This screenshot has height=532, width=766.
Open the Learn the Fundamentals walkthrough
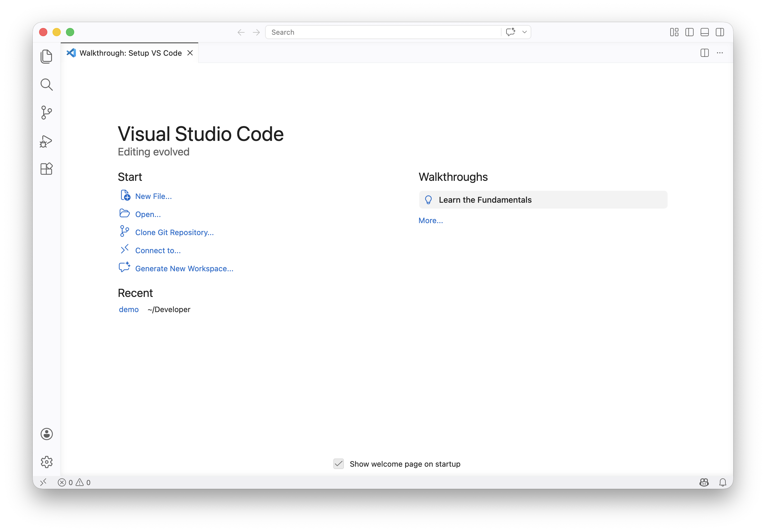point(543,200)
